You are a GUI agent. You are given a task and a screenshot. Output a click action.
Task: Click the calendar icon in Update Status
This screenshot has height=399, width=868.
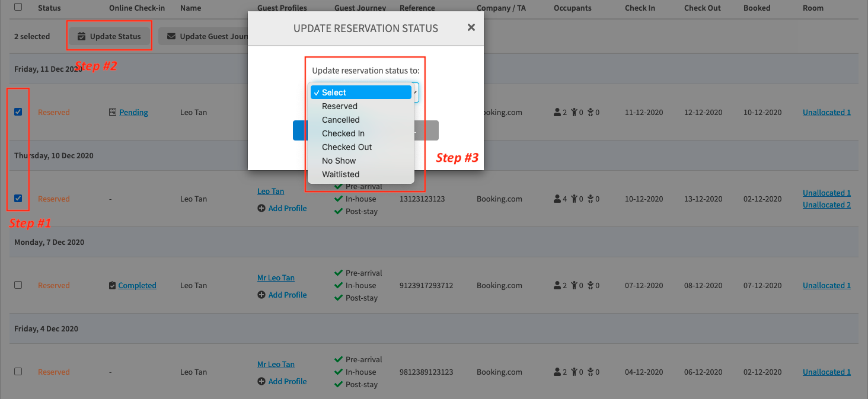coord(82,36)
